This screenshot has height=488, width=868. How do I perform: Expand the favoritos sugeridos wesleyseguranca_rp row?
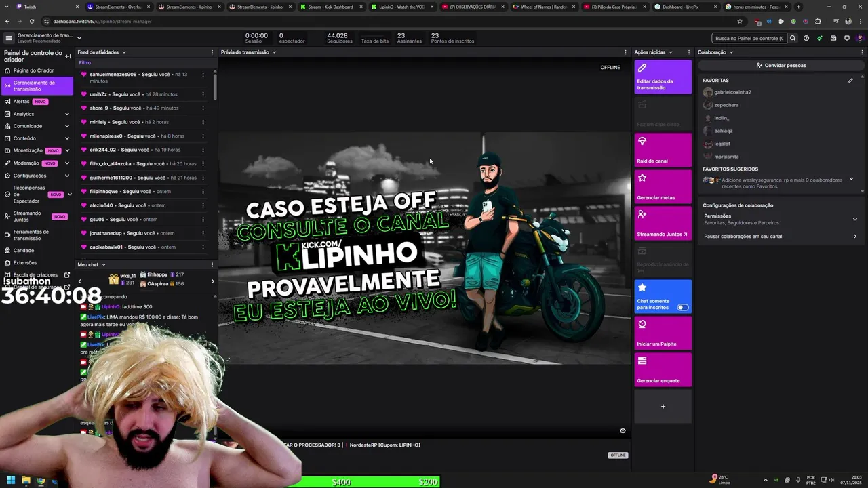point(850,179)
